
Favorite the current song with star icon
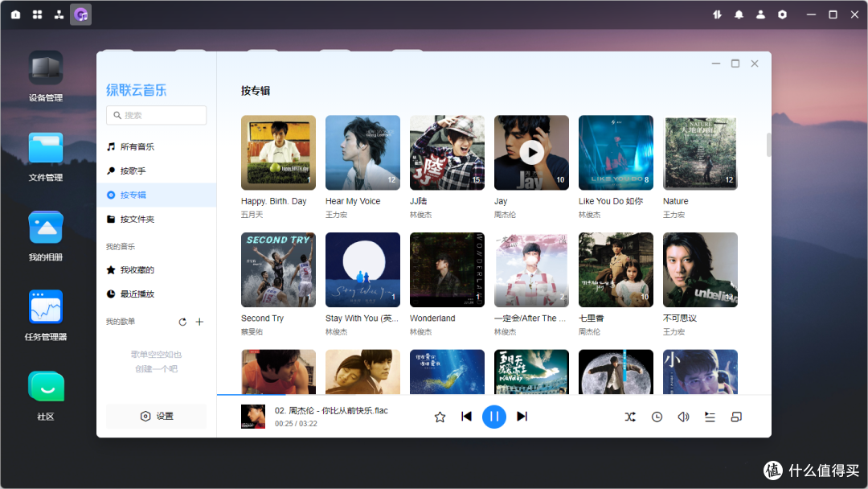pos(440,417)
